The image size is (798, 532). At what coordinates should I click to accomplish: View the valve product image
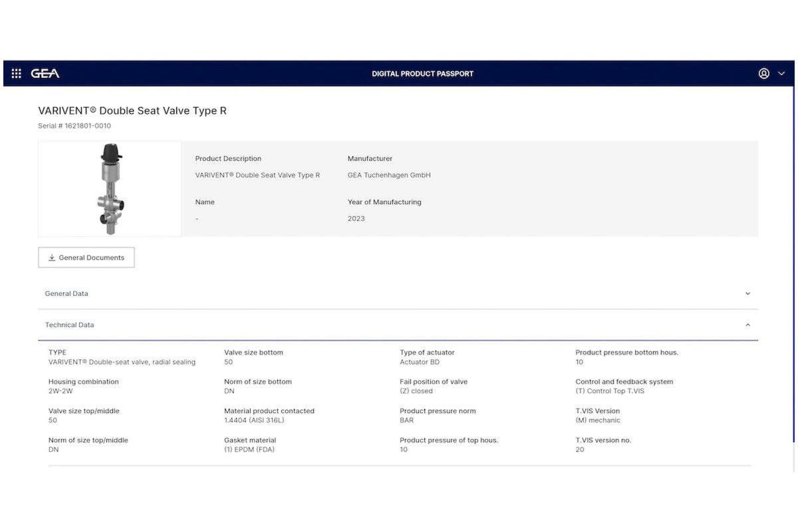[x=110, y=189]
